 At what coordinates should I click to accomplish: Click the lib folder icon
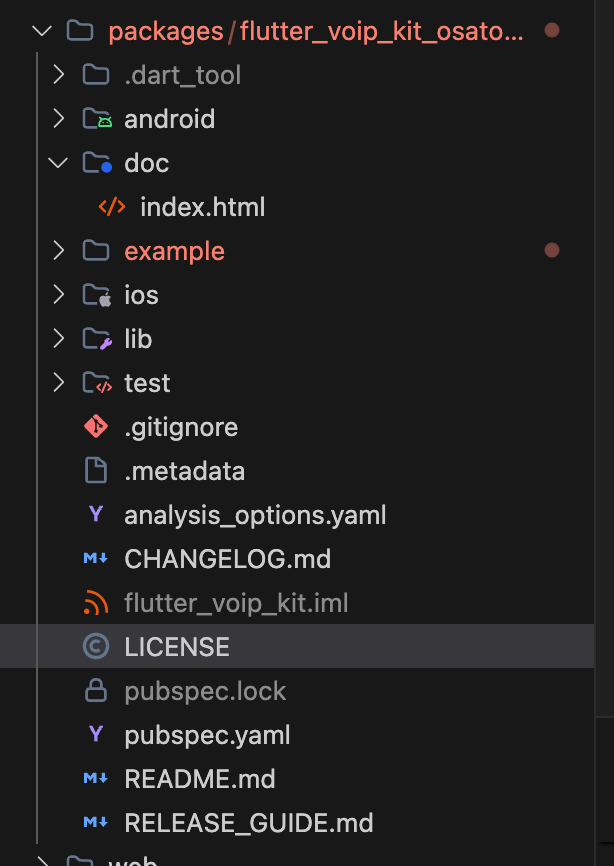97,339
